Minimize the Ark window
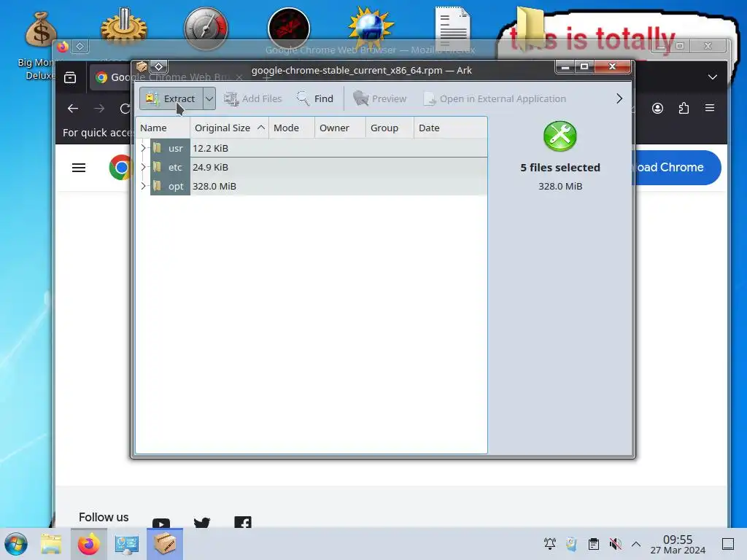Viewport: 747px width, 560px height. tap(565, 66)
